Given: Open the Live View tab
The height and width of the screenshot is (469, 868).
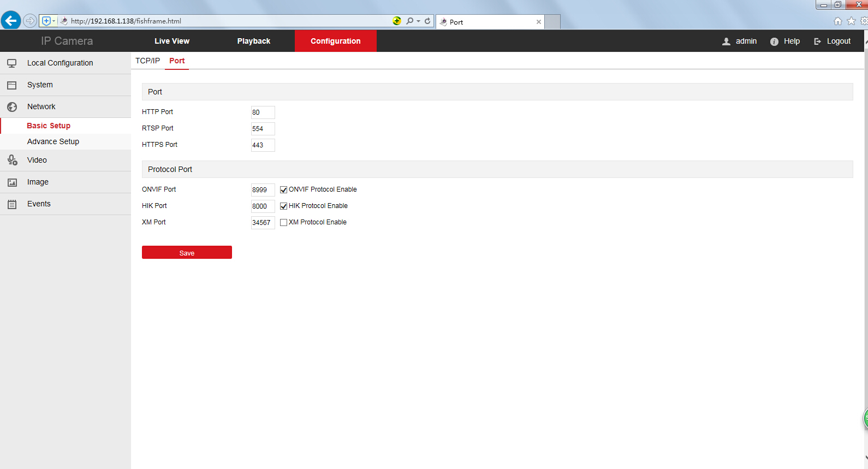Looking at the screenshot, I should pos(172,41).
